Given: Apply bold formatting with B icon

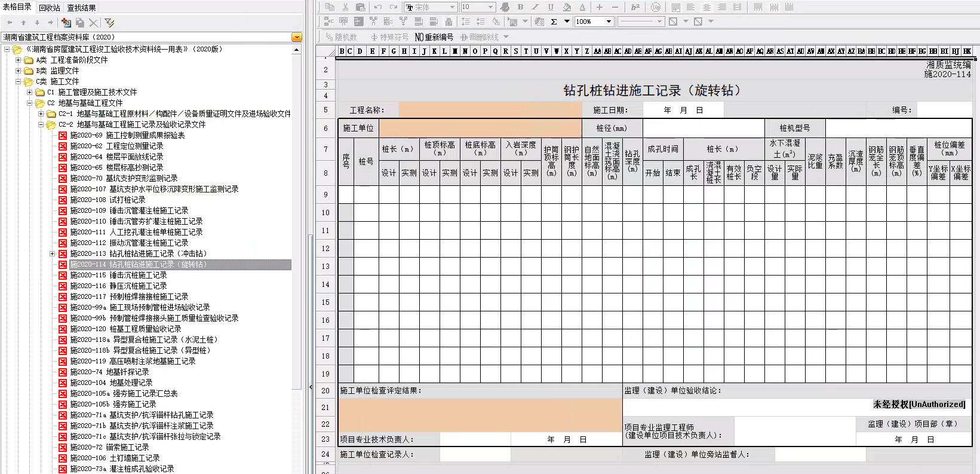Looking at the screenshot, I should click(x=520, y=7).
